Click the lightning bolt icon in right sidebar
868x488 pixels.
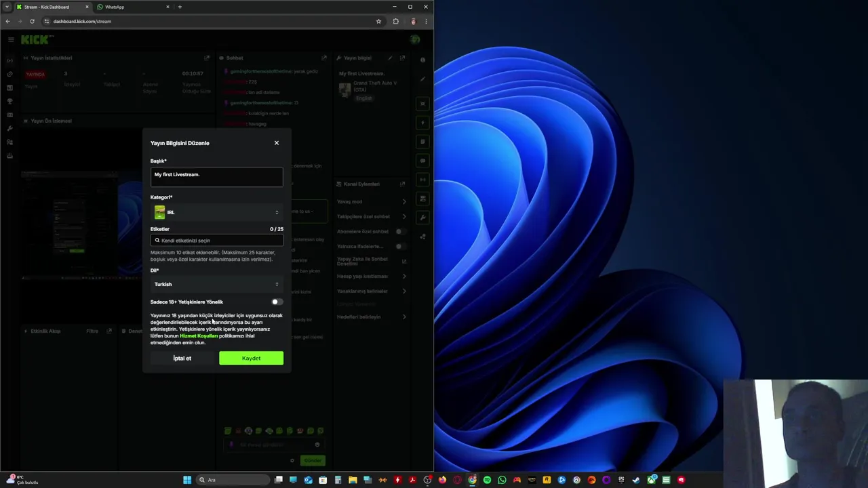[x=422, y=123]
